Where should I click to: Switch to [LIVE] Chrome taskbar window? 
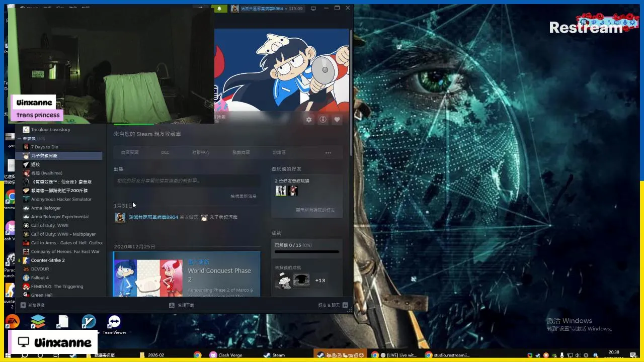[x=394, y=355]
